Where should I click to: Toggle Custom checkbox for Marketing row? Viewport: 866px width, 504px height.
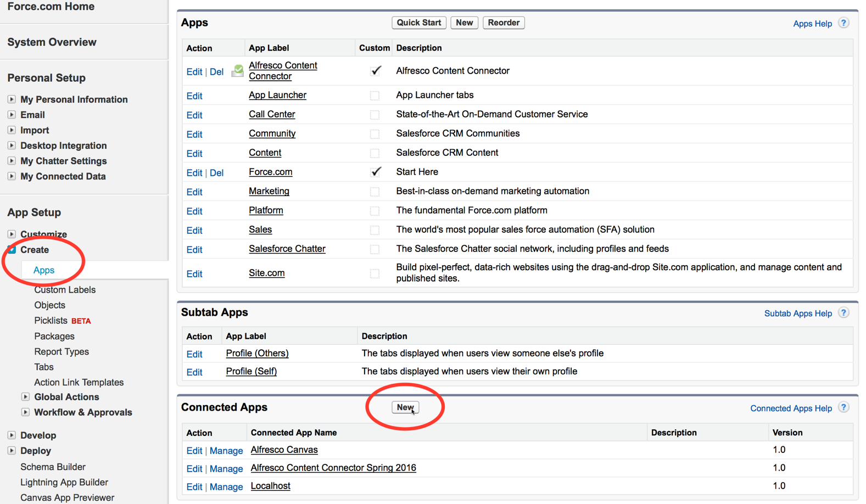pyautogui.click(x=375, y=192)
